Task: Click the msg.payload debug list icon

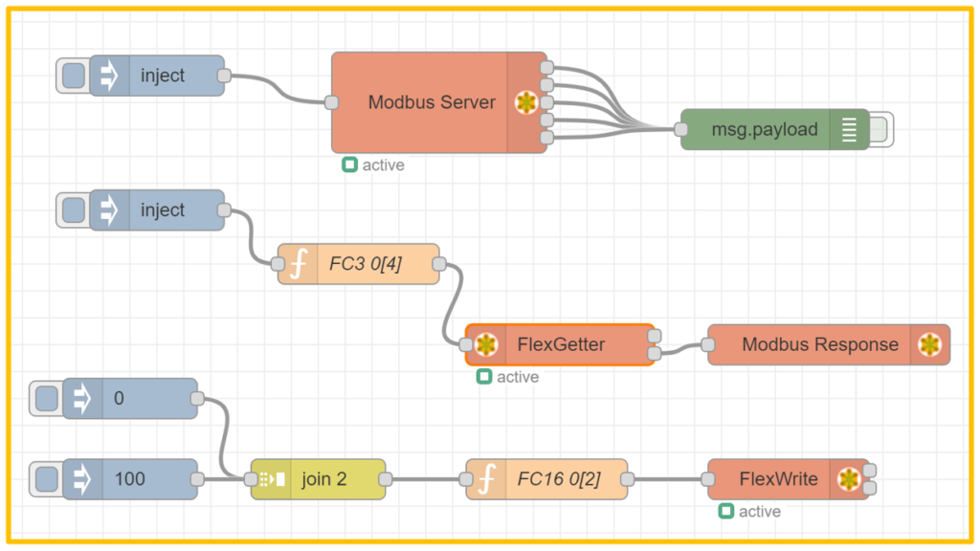Action: [849, 129]
